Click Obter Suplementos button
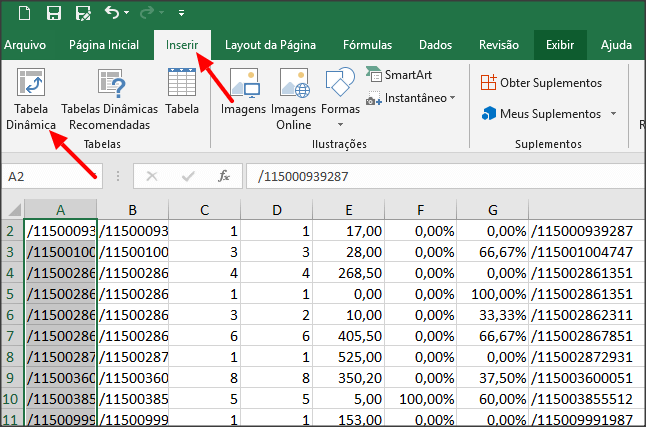646x427 pixels. pyautogui.click(x=541, y=83)
